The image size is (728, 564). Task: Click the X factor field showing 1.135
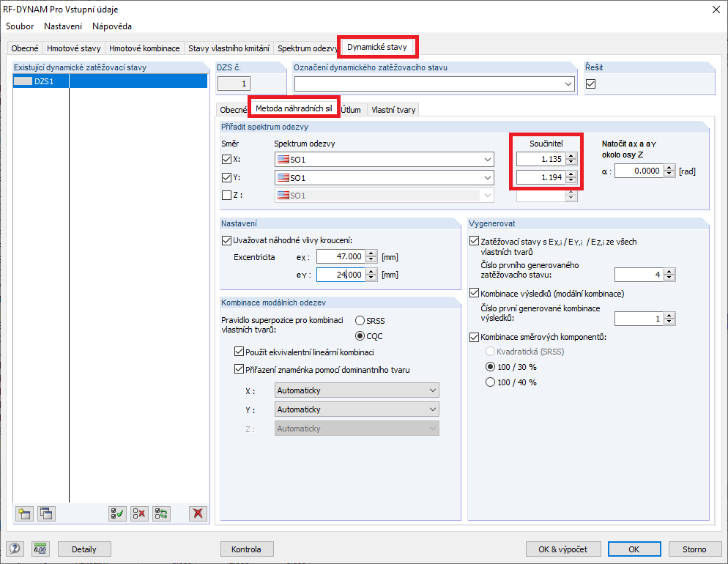click(541, 159)
